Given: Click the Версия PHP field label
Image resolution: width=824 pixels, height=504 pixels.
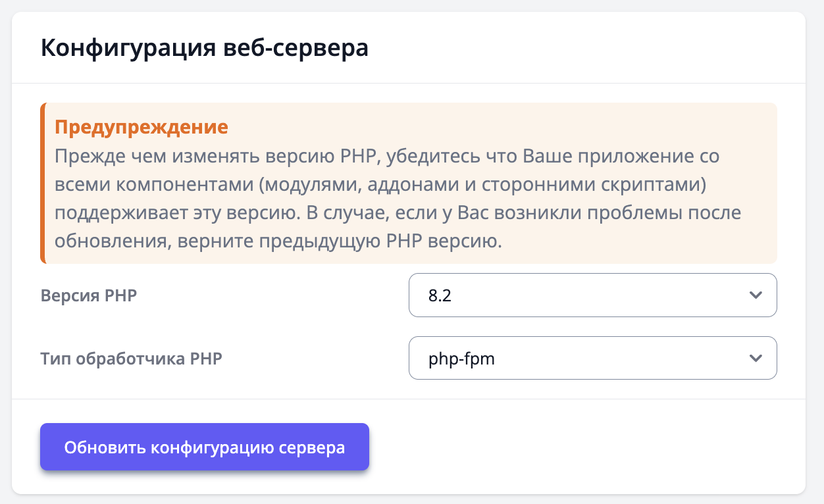Looking at the screenshot, I should 89,295.
